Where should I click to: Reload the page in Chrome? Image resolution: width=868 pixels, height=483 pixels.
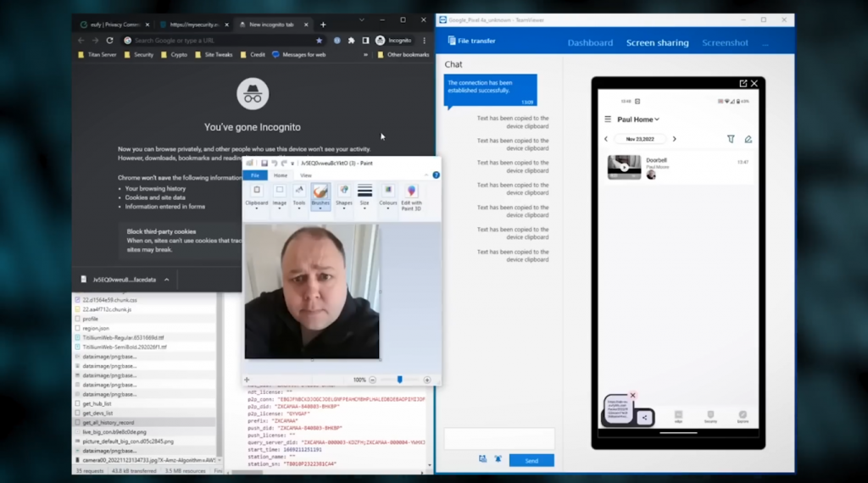(109, 41)
